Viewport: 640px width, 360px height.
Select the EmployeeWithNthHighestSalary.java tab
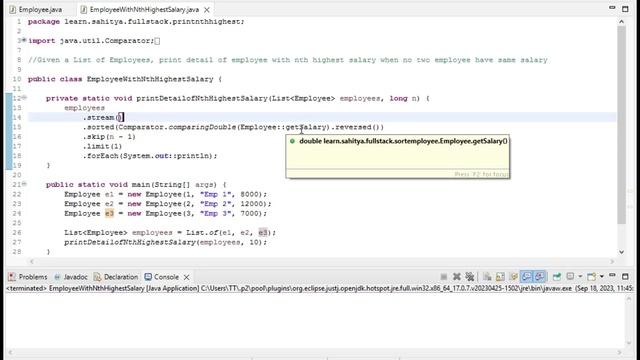pyautogui.click(x=144, y=9)
